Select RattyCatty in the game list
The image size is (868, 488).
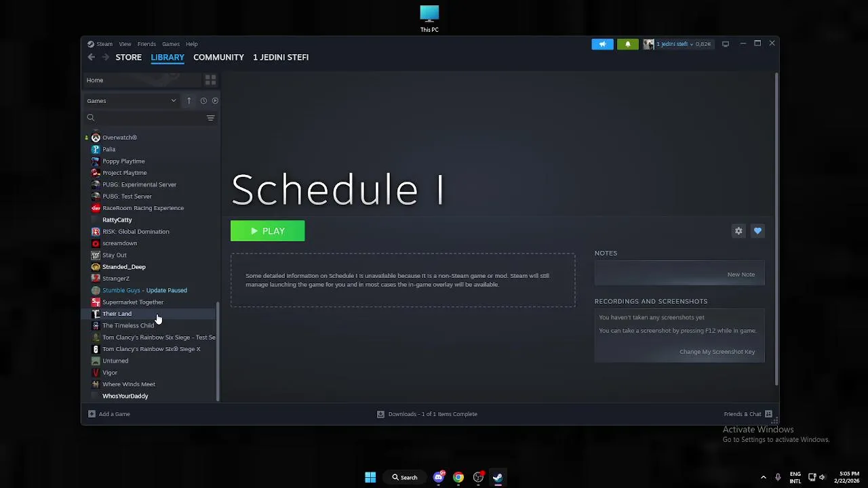pyautogui.click(x=117, y=220)
